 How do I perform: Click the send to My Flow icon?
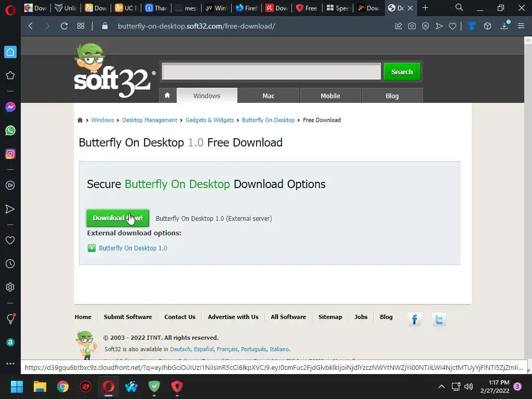click(439, 26)
